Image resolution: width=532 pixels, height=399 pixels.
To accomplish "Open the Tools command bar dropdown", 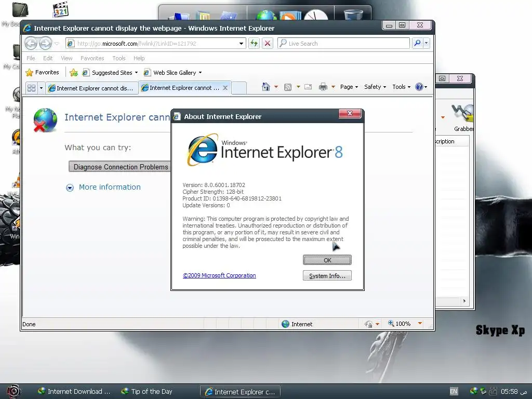I will coord(402,87).
